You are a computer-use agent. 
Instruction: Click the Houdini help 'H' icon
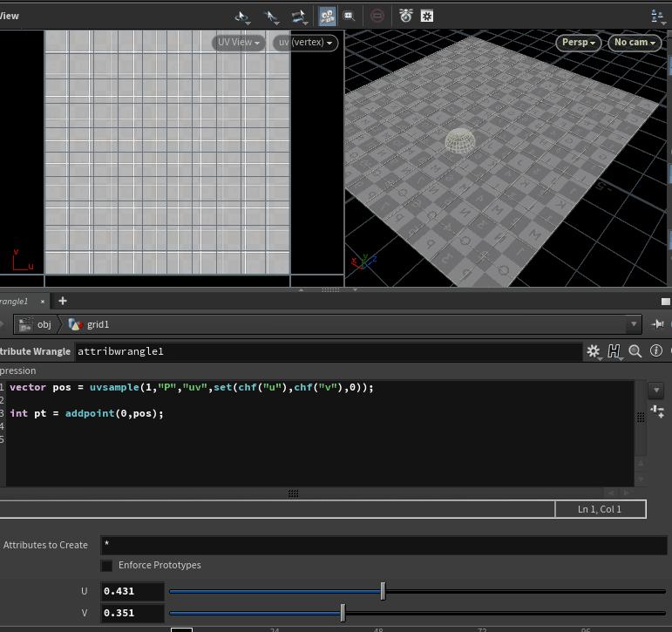(614, 351)
